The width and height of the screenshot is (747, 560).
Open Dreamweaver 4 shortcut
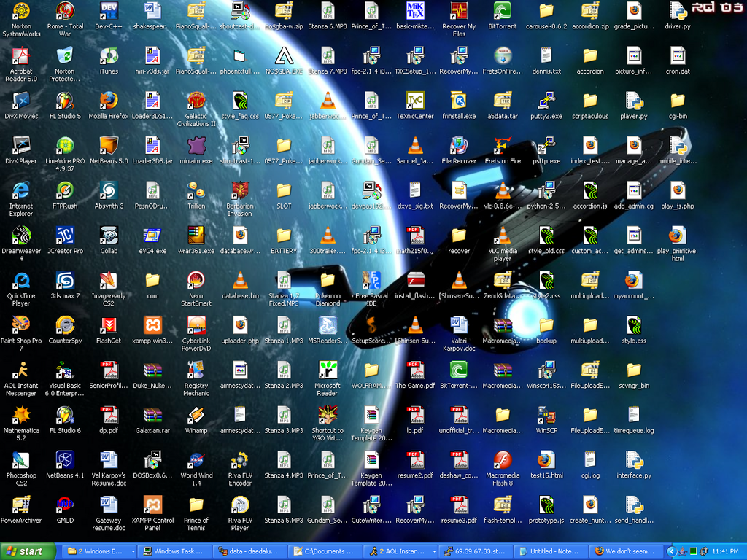[21, 244]
